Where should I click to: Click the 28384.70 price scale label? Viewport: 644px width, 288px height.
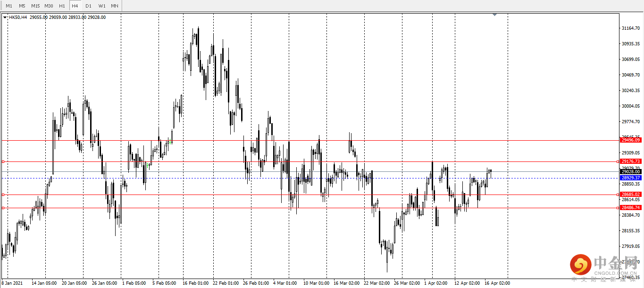631,215
